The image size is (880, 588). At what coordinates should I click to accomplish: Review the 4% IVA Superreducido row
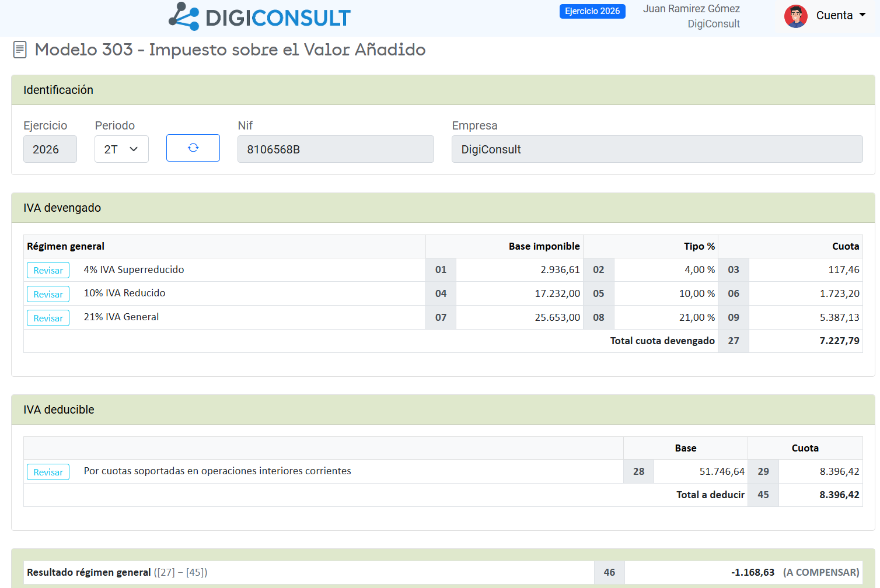click(48, 270)
